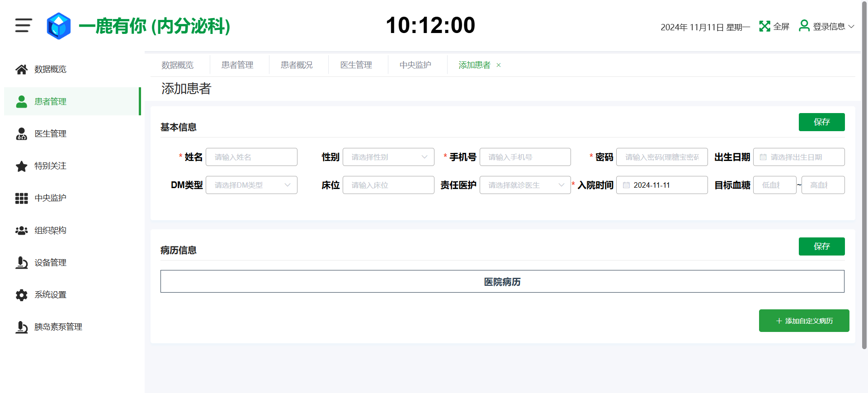
Task: Click the 医院病历 bar
Action: point(502,281)
